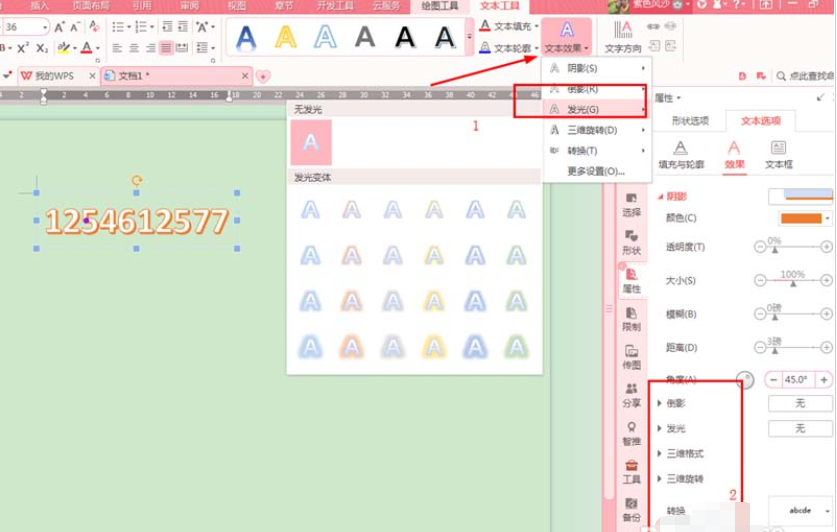This screenshot has height=532, width=837.
Task: Select the light blue outline A preset
Action: (x=325, y=37)
